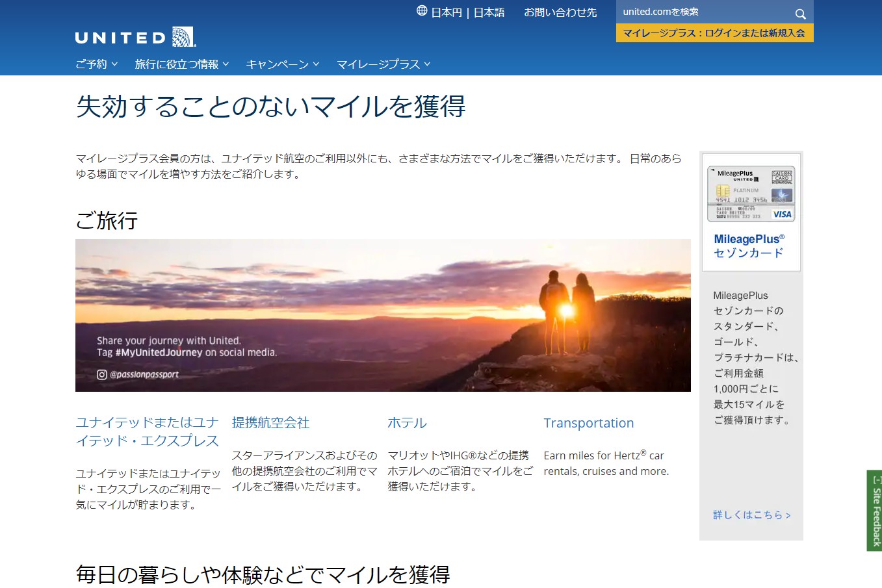Click the マリオットやIHG hotel description text

coord(460,471)
